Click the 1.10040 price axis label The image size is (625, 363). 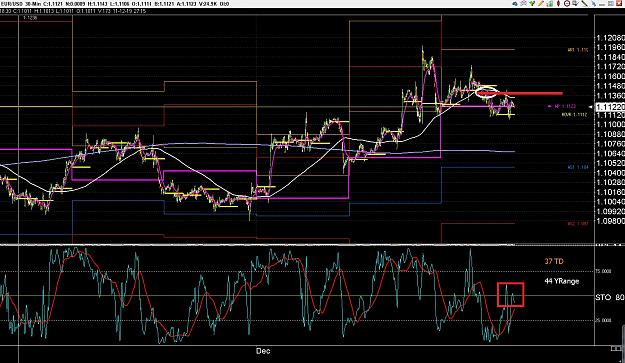[610, 202]
